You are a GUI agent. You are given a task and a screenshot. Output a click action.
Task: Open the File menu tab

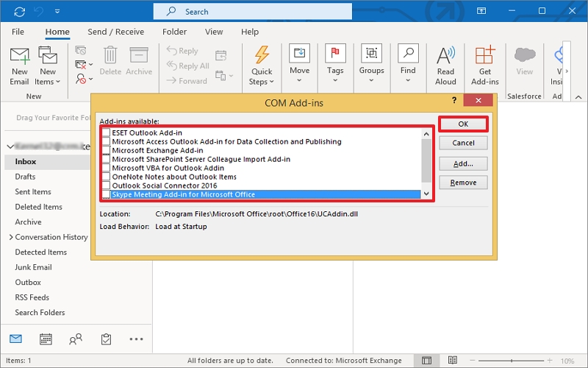18,32
